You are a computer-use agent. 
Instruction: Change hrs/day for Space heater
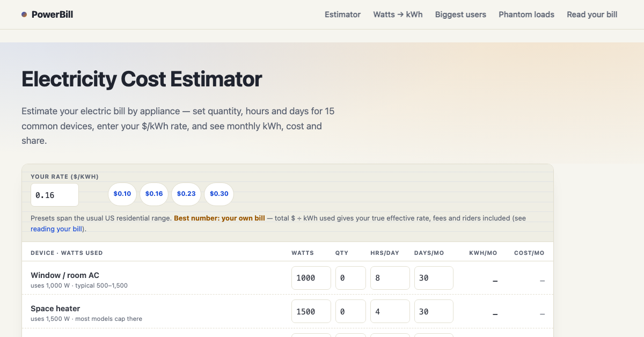[390, 311]
